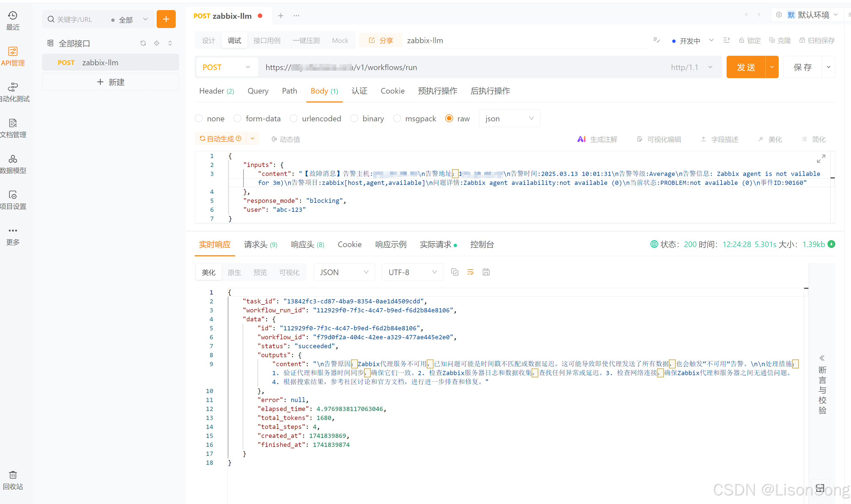The width and height of the screenshot is (851, 504).
Task: Select the form-data body type
Action: coord(237,119)
